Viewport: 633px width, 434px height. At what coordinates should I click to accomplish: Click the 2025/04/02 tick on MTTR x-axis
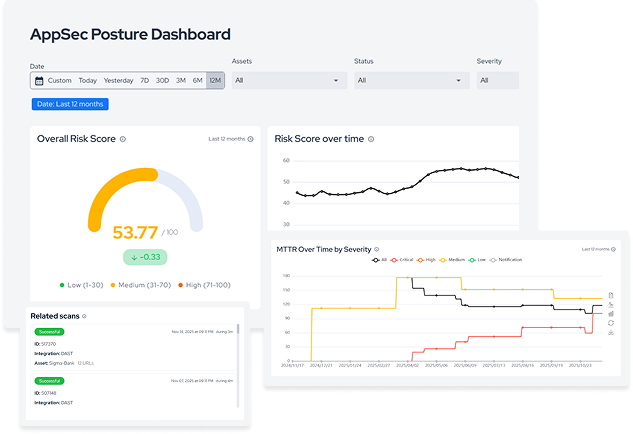point(407,365)
